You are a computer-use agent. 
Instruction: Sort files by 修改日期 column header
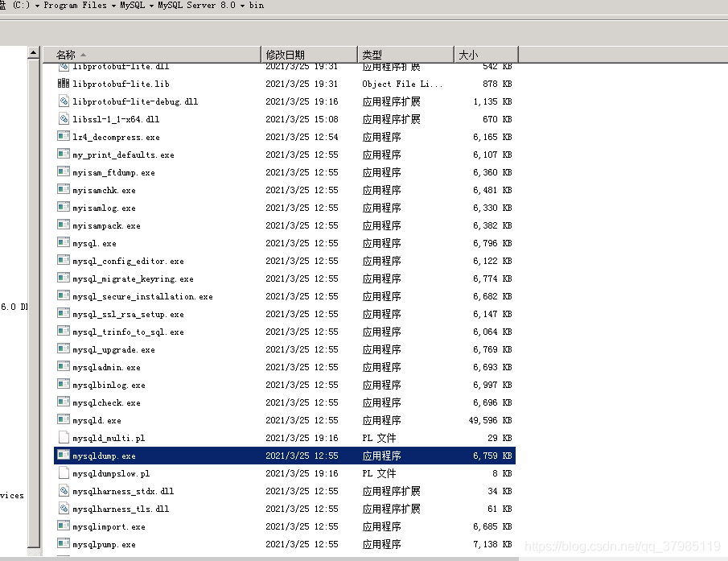coord(309,55)
